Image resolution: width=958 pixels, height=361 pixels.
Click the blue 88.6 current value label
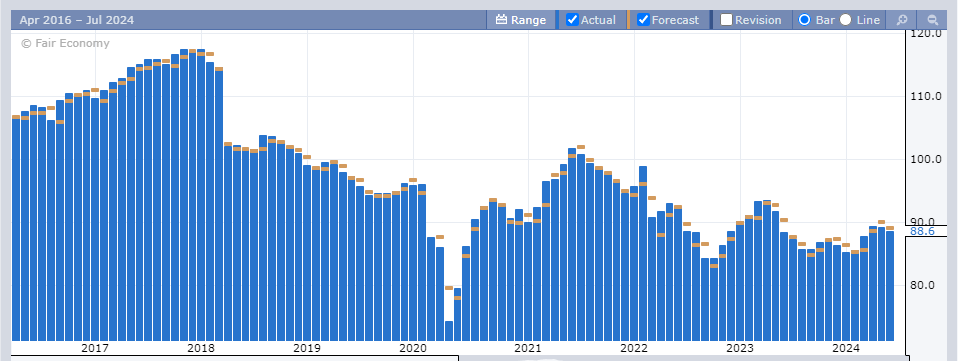(922, 231)
